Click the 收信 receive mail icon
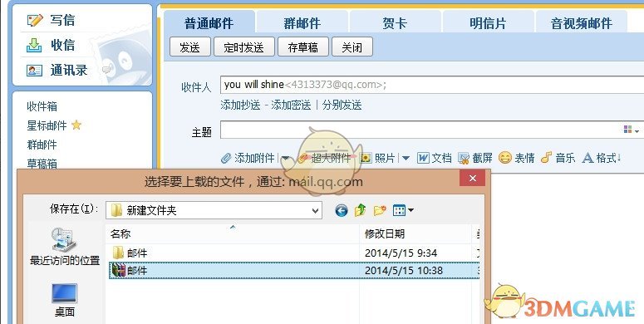Viewport: 644px width, 324px height. point(34,45)
